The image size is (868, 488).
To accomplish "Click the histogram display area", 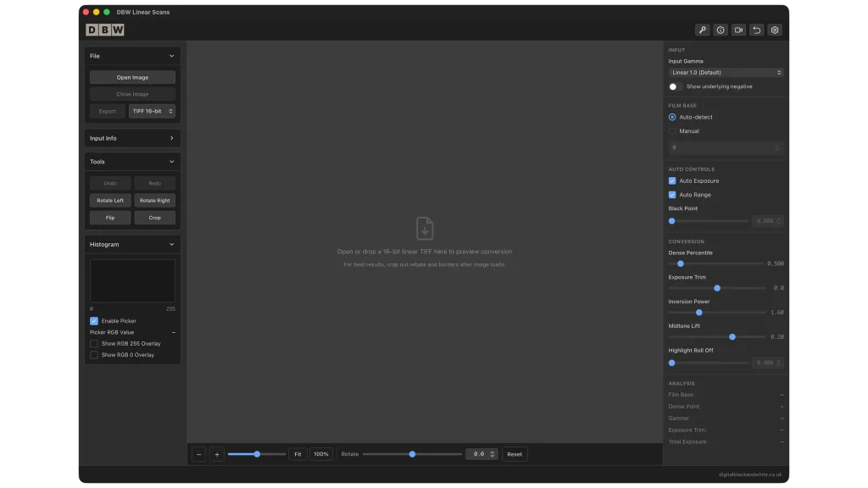I will point(132,280).
